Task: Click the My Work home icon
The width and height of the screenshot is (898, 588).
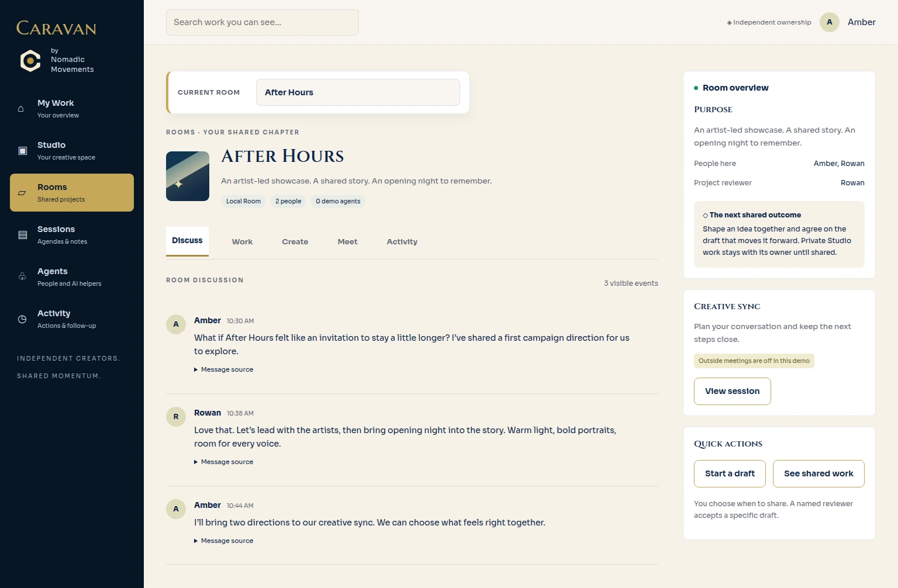Action: (x=21, y=109)
